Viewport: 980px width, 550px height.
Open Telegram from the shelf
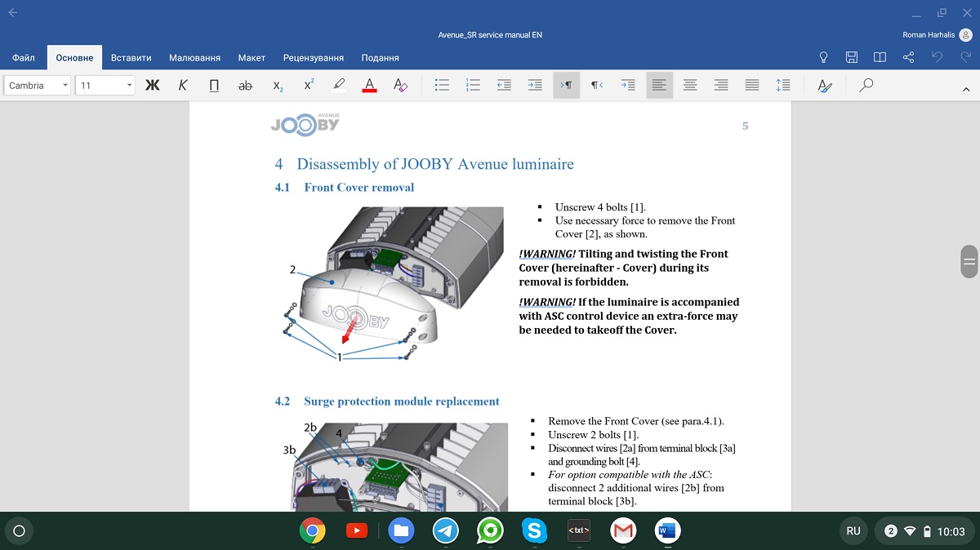446,531
